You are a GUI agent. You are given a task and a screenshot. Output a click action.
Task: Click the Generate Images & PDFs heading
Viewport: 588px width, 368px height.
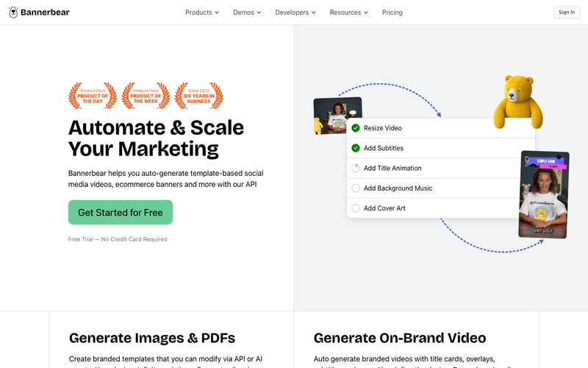tap(152, 338)
